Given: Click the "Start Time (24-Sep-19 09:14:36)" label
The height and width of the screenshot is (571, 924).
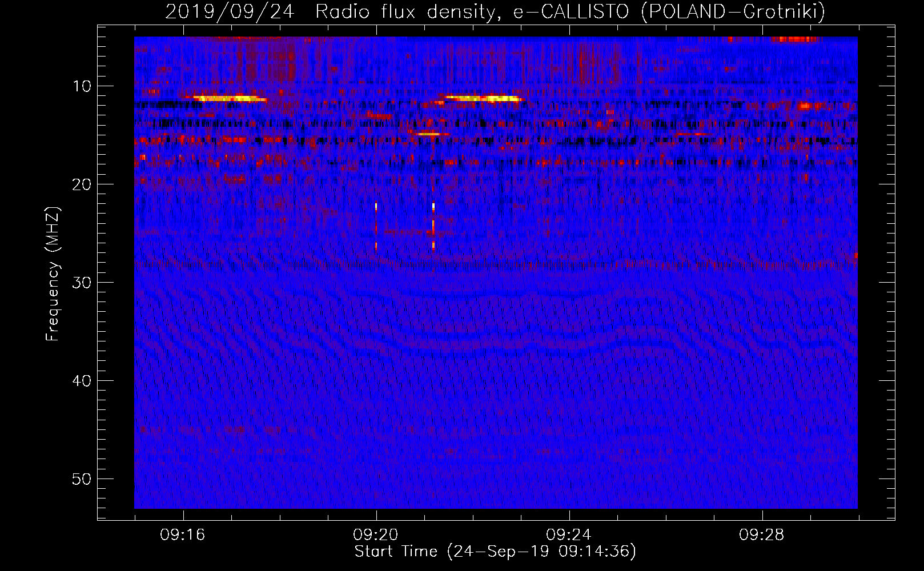Looking at the screenshot, I should (495, 552).
